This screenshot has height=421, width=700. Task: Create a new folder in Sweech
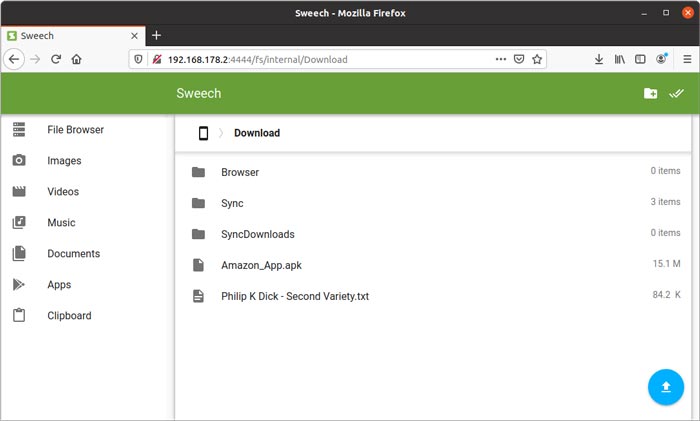pos(650,93)
